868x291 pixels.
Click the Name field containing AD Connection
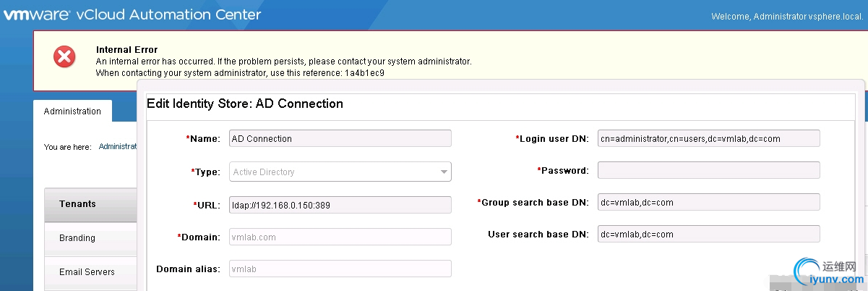pos(340,138)
